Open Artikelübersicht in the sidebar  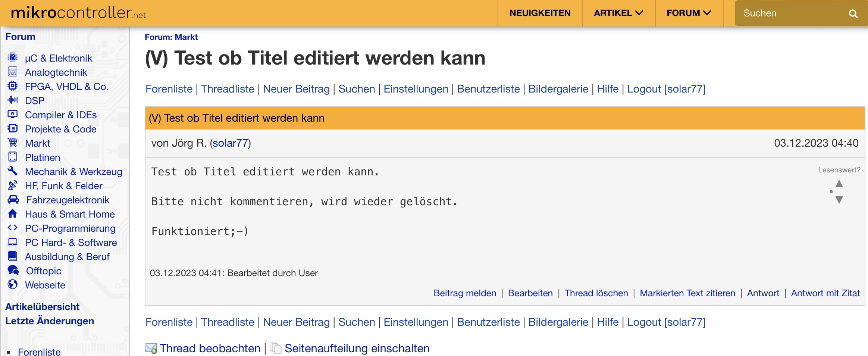point(42,307)
